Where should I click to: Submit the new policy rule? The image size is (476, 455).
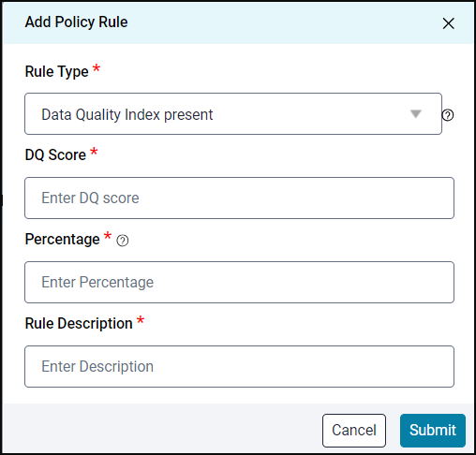pos(433,431)
